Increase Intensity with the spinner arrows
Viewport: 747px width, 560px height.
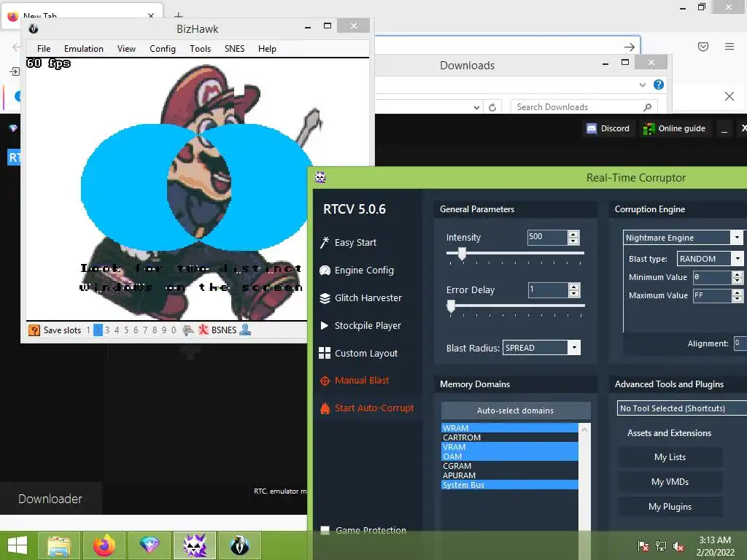click(x=573, y=234)
